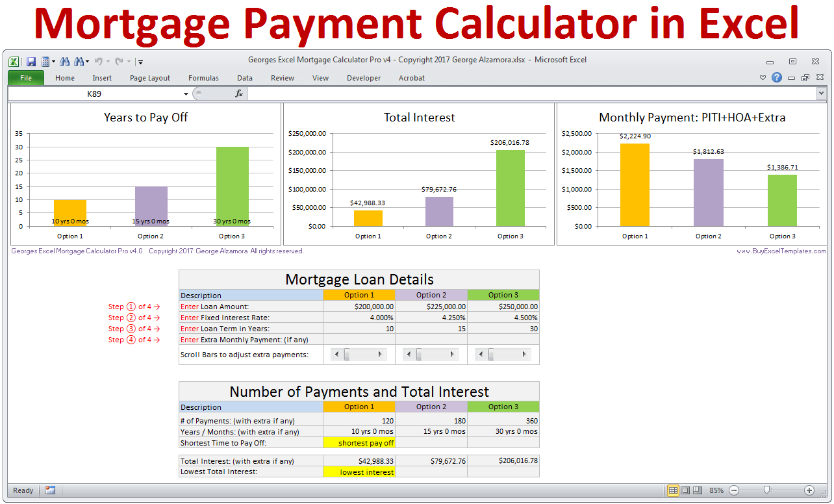The image size is (834, 504).
Task: Switch to Normal view in the status bar
Action: (x=674, y=490)
